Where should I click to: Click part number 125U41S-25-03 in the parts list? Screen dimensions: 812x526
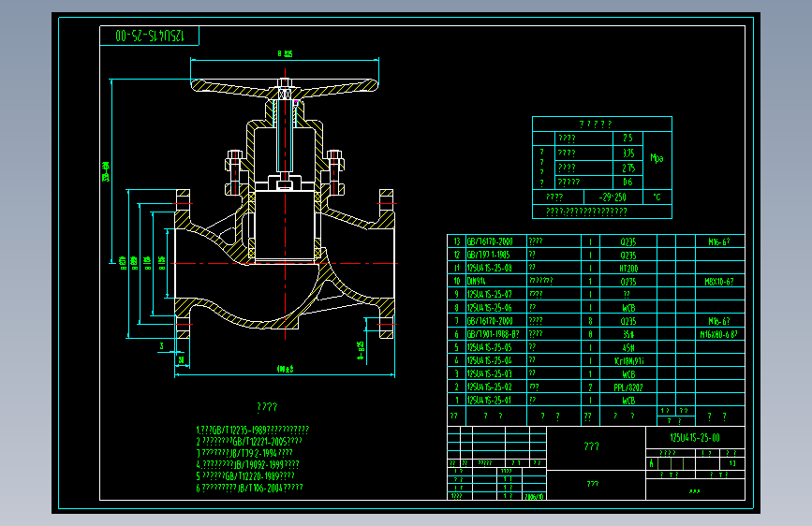(x=490, y=373)
